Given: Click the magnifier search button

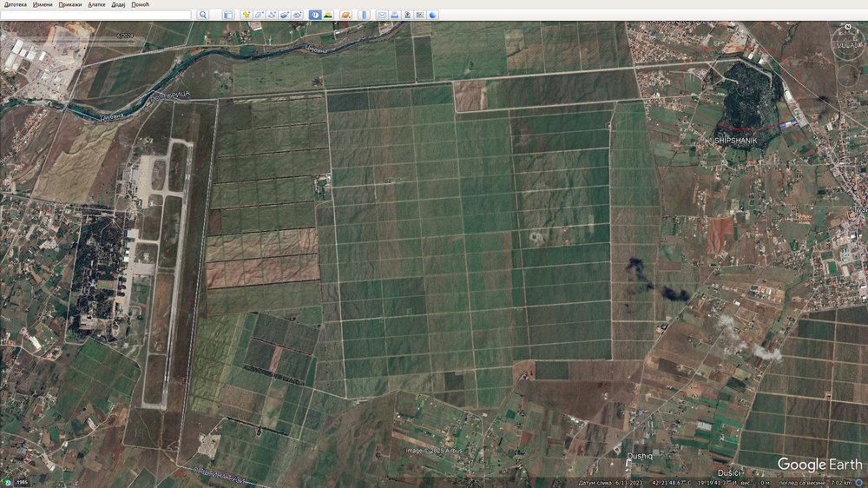Looking at the screenshot, I should point(202,15).
